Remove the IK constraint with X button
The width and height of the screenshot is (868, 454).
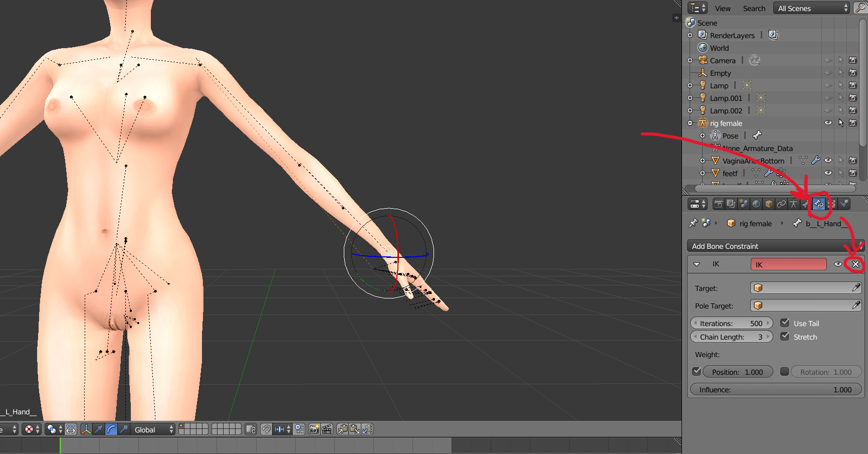[855, 264]
